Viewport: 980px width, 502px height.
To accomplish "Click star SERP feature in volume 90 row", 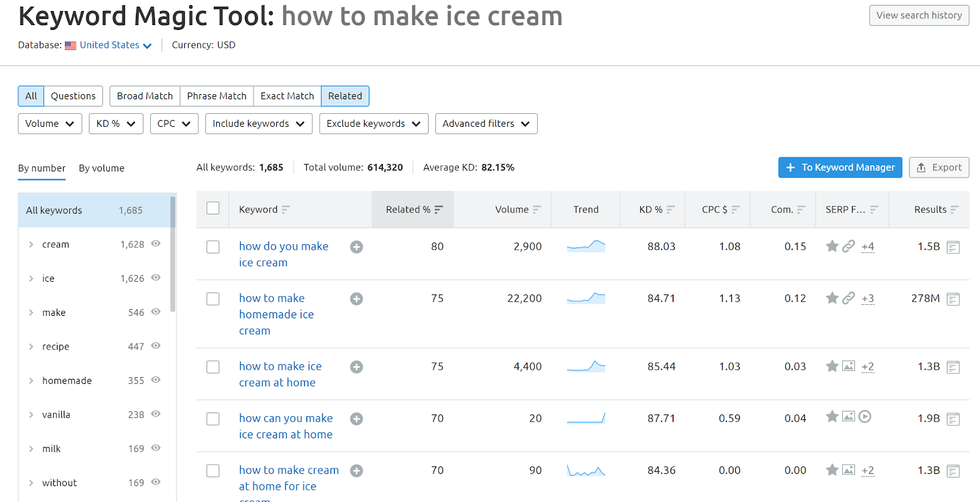I will point(832,470).
